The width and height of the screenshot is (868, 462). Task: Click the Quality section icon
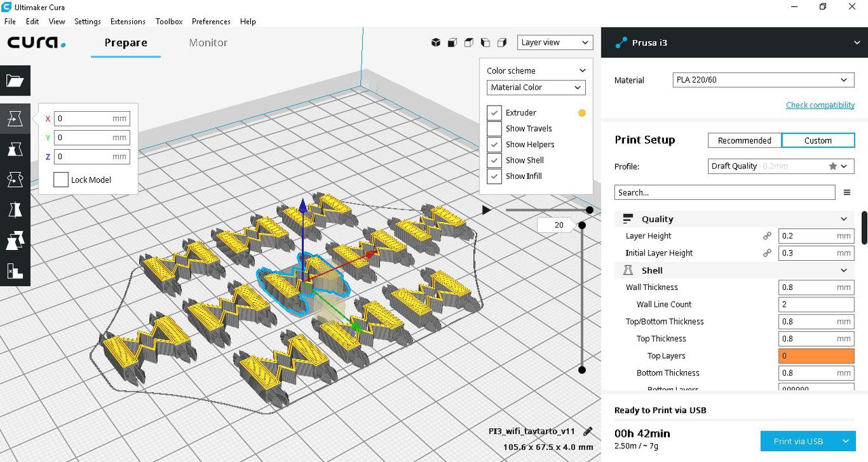(x=627, y=219)
